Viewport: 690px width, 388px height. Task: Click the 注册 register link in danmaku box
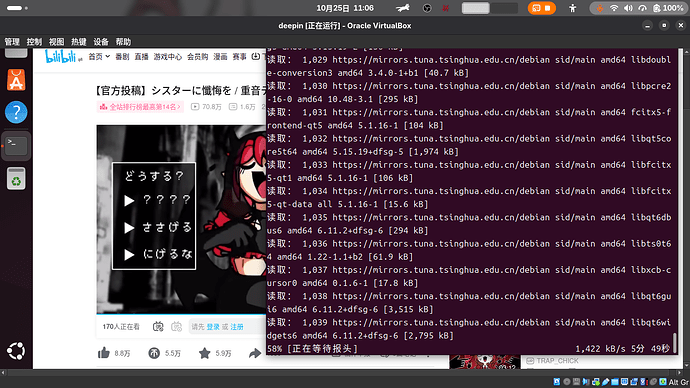click(x=237, y=327)
